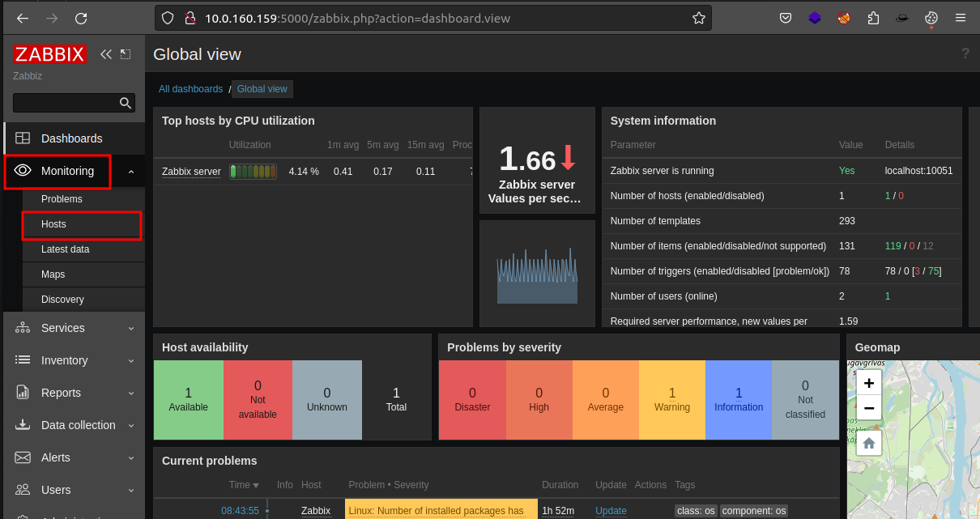Bookmark this page with the star icon
Screen dimensions: 980x519
point(698,18)
